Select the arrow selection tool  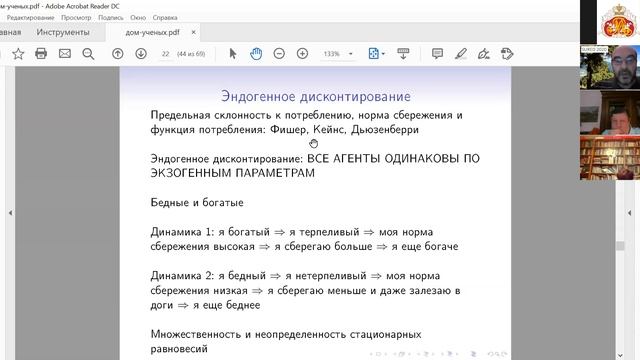[x=233, y=53]
